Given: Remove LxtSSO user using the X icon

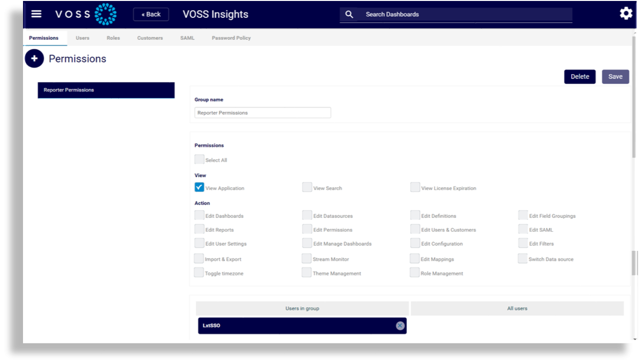Looking at the screenshot, I should (400, 326).
